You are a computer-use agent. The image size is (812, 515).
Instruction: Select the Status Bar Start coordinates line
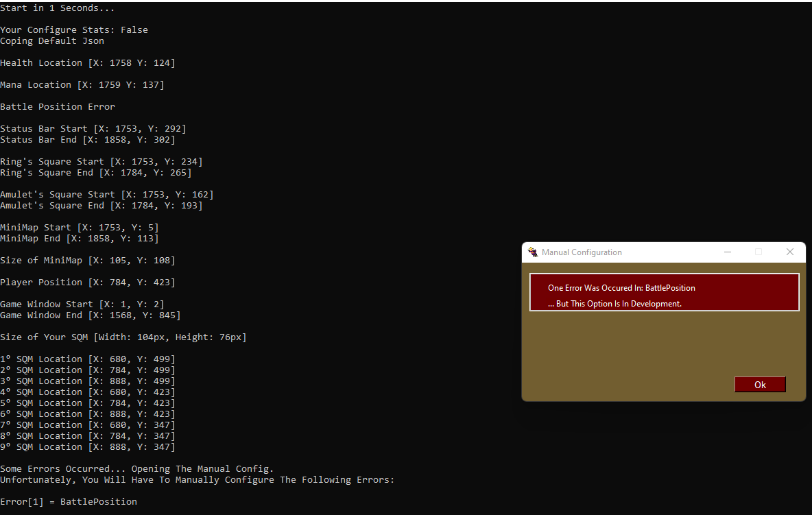[93, 128]
